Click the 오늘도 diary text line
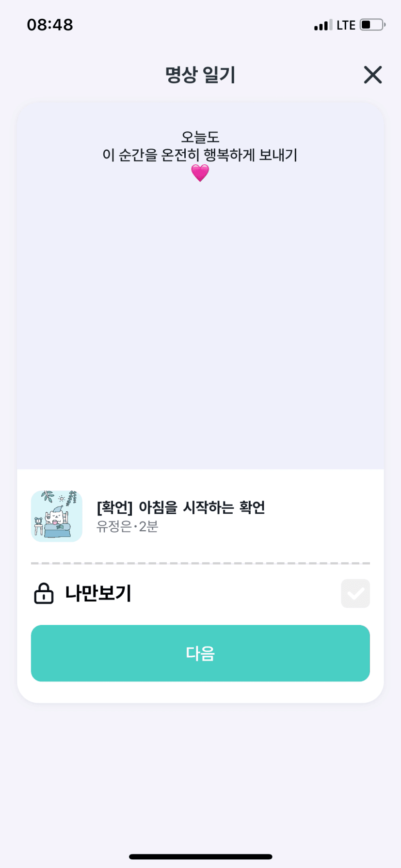401x868 pixels. (x=200, y=137)
